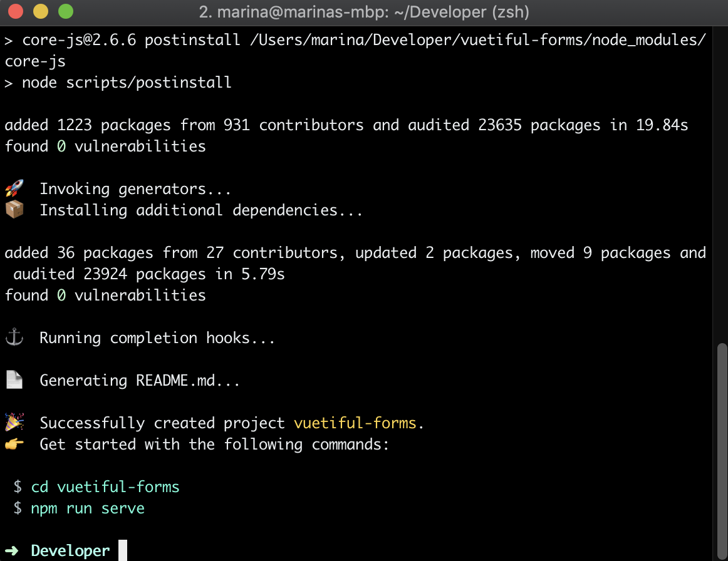This screenshot has height=561, width=728.
Task: Click the green arrow prompt symbol
Action: (x=12, y=551)
